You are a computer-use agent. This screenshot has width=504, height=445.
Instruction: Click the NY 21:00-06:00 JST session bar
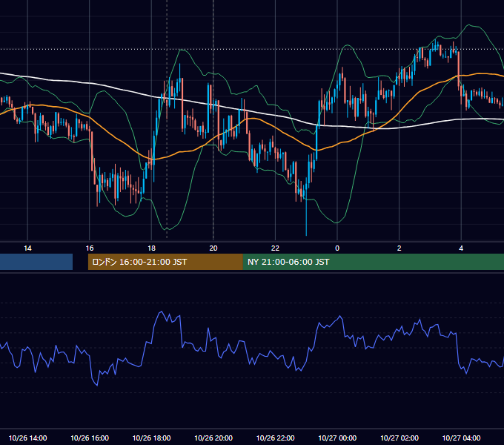pyautogui.click(x=373, y=262)
